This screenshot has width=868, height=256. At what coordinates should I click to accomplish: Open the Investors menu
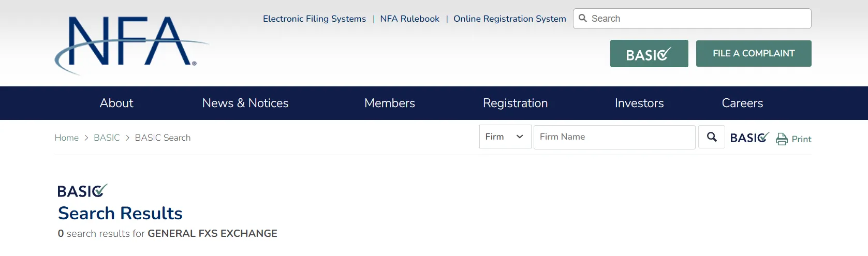pos(639,103)
